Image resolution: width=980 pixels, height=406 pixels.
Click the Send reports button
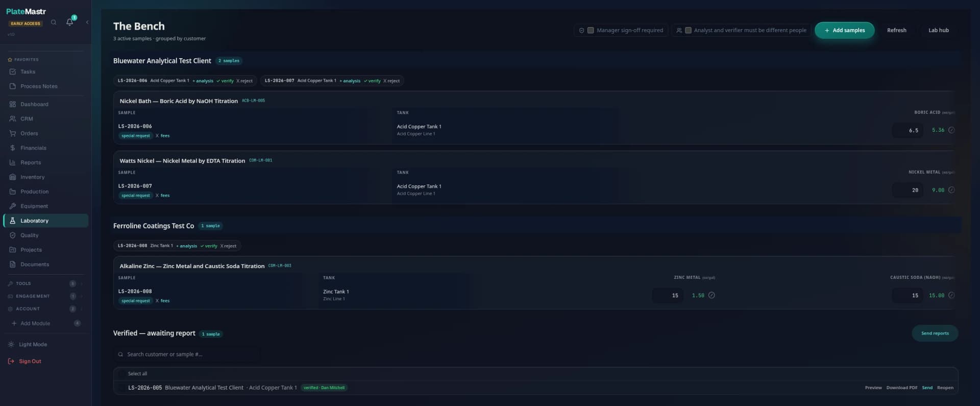click(935, 333)
